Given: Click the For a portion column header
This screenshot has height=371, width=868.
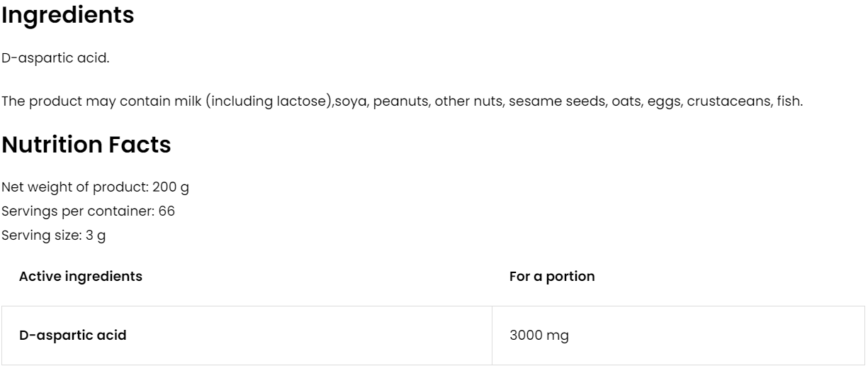Looking at the screenshot, I should pos(552,277).
